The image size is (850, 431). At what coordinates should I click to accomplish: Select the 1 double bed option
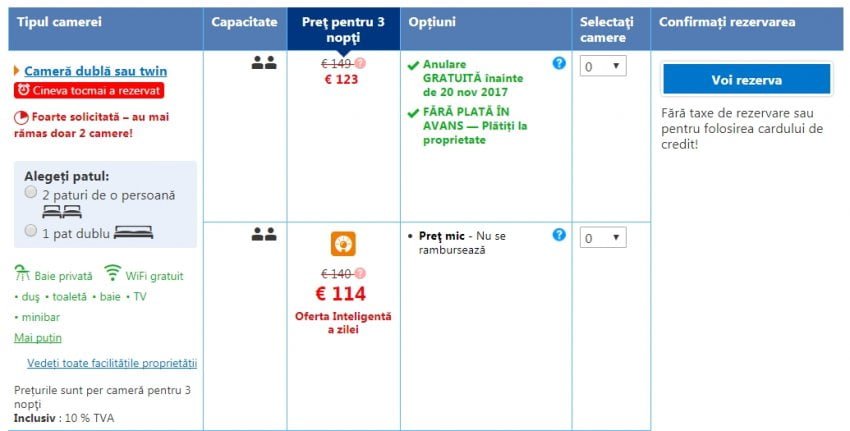(x=31, y=230)
